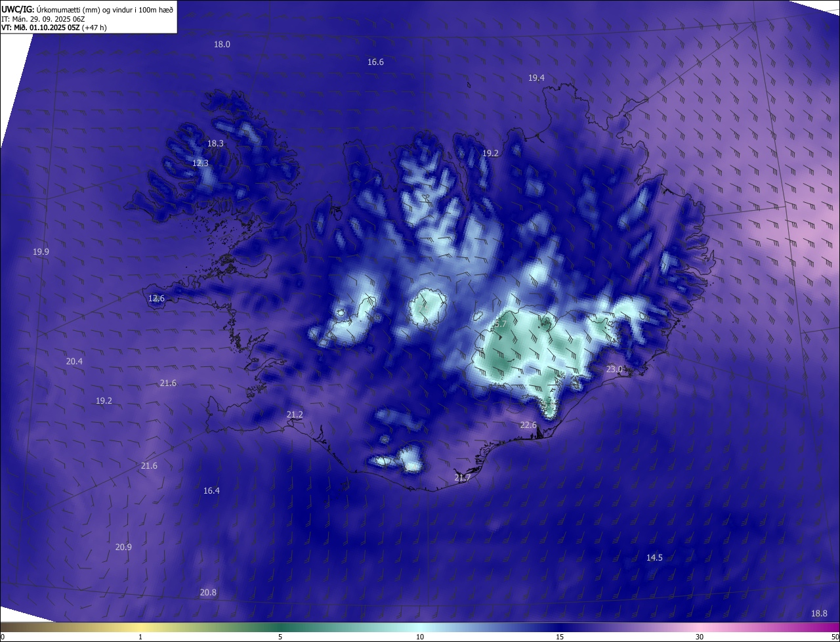Click the color scale tick label 30
The image size is (840, 642).
700,637
